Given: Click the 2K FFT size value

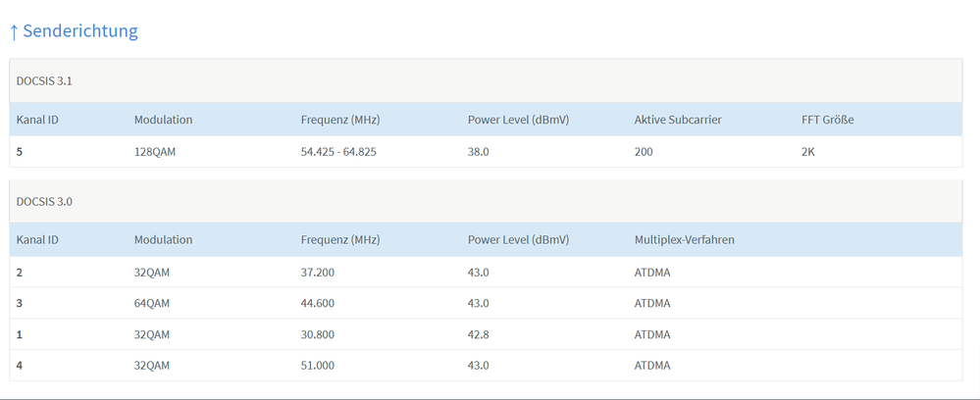Looking at the screenshot, I should pyautogui.click(x=809, y=152).
